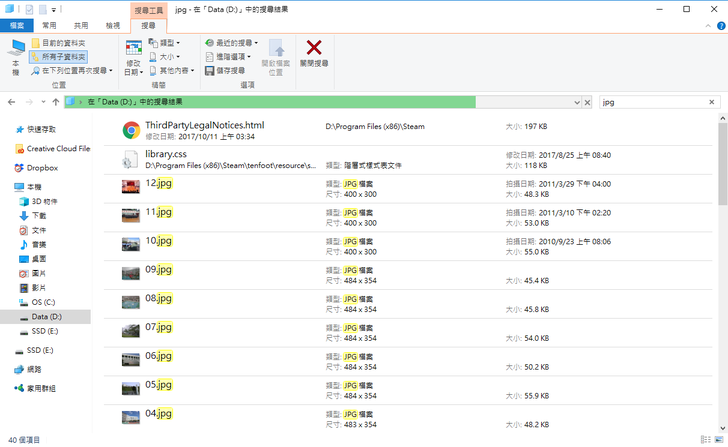Click the Up arrow navigation icon
The image size is (728, 447).
pyautogui.click(x=55, y=102)
